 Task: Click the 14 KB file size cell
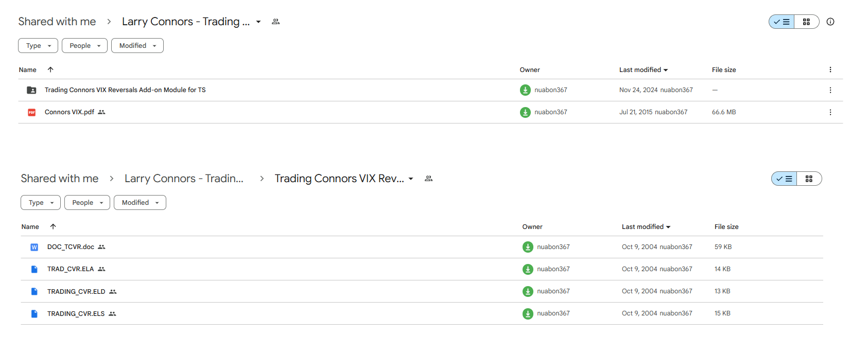[x=722, y=269]
